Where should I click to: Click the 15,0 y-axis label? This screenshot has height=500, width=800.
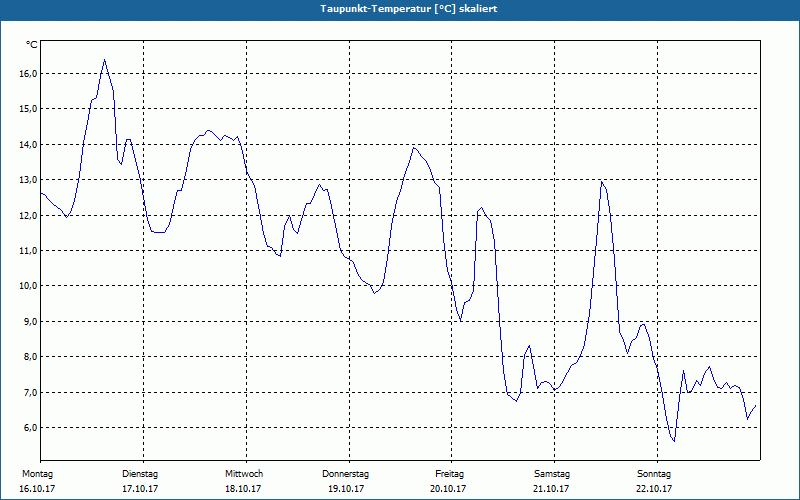point(29,109)
